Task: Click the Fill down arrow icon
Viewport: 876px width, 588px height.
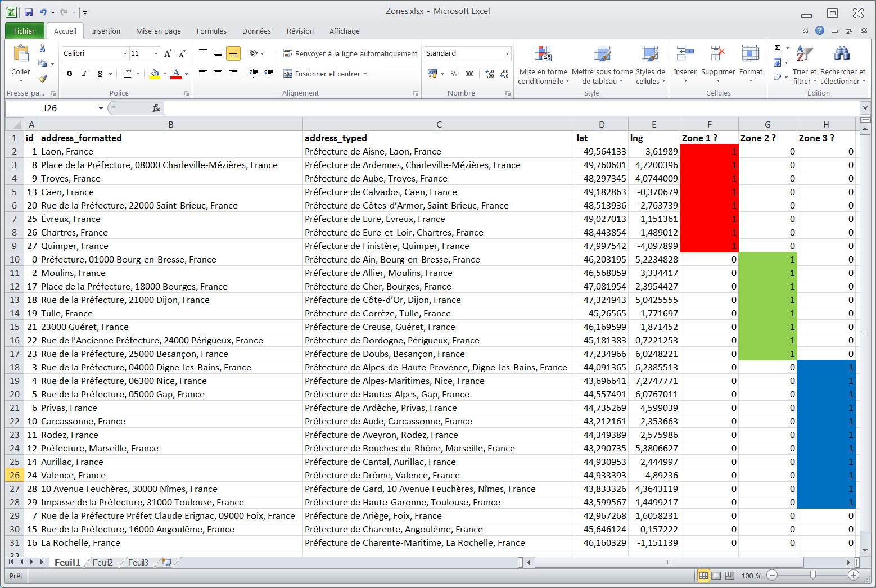Action: click(x=777, y=62)
